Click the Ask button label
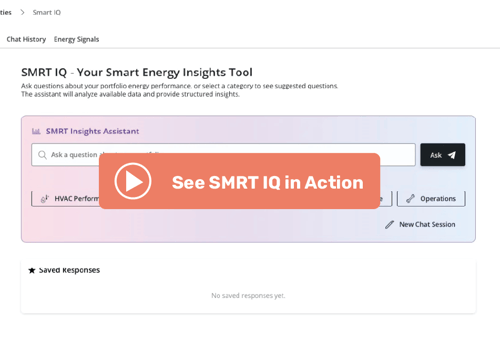500x362 pixels. click(436, 155)
